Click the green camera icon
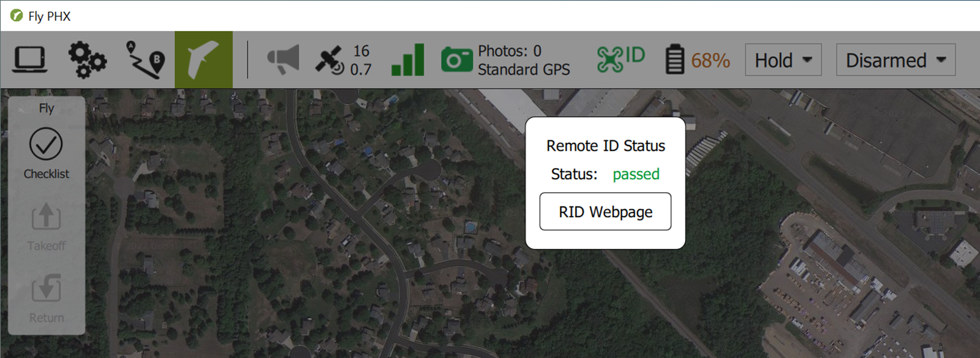The width and height of the screenshot is (980, 358). click(457, 60)
